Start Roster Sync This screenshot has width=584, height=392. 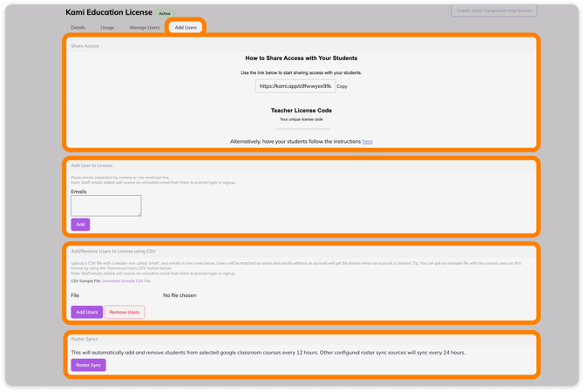click(88, 365)
